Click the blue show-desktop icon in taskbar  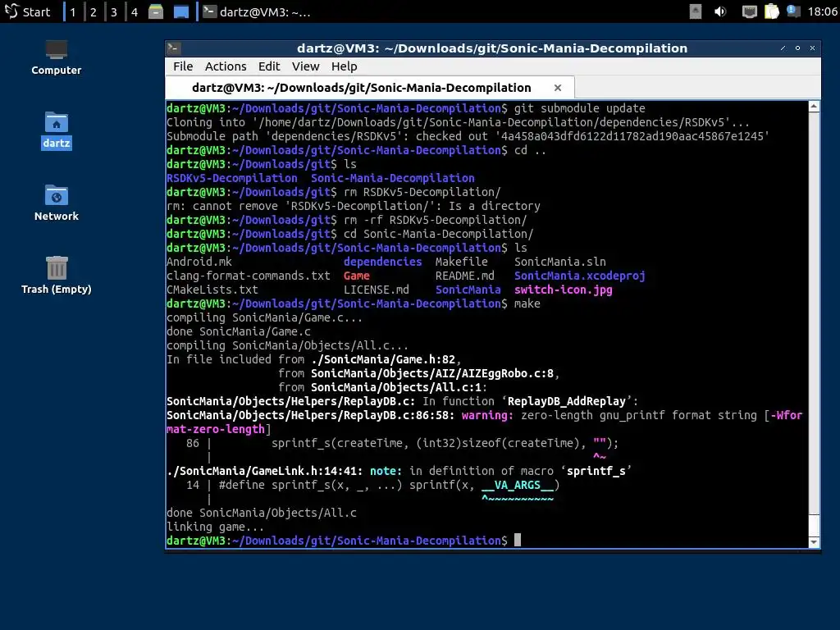(x=181, y=11)
